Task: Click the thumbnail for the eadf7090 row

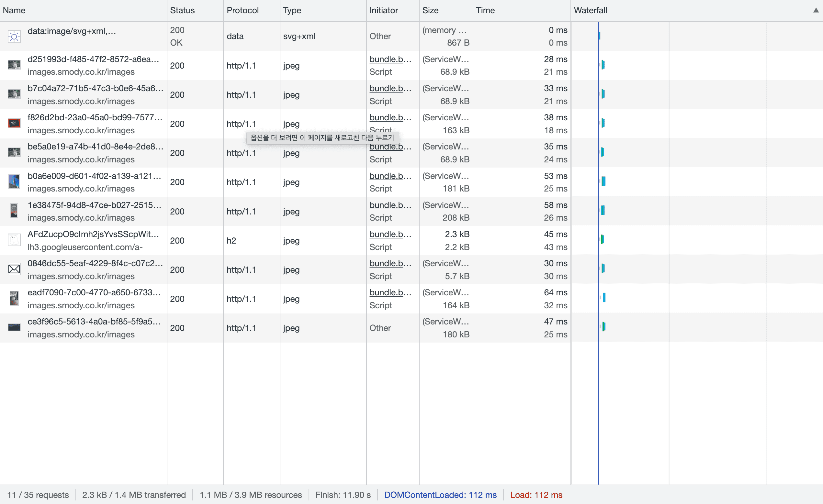Action: (x=14, y=298)
